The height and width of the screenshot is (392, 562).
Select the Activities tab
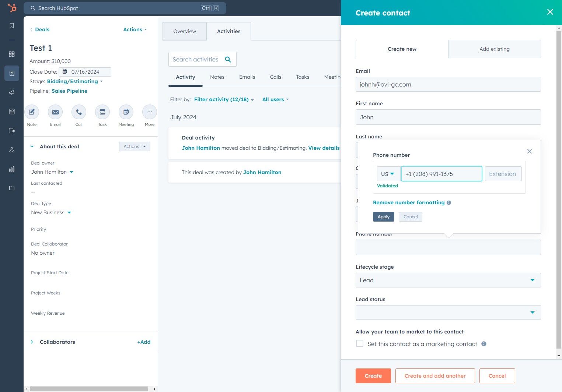pos(229,31)
